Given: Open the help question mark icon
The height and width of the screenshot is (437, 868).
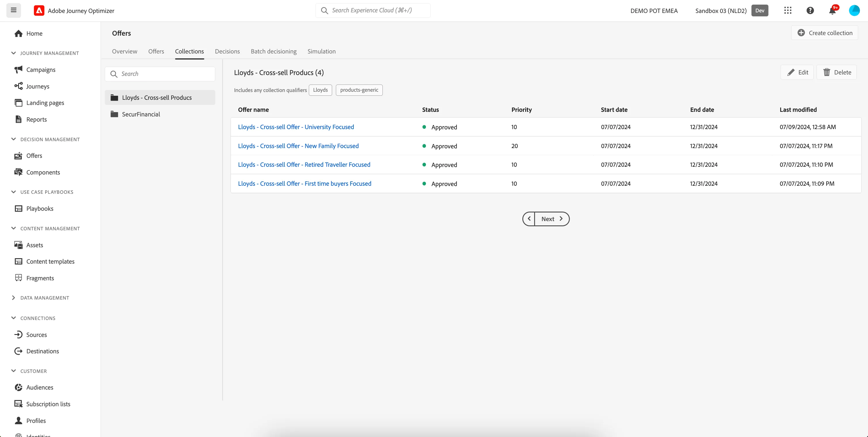Looking at the screenshot, I should 810,10.
